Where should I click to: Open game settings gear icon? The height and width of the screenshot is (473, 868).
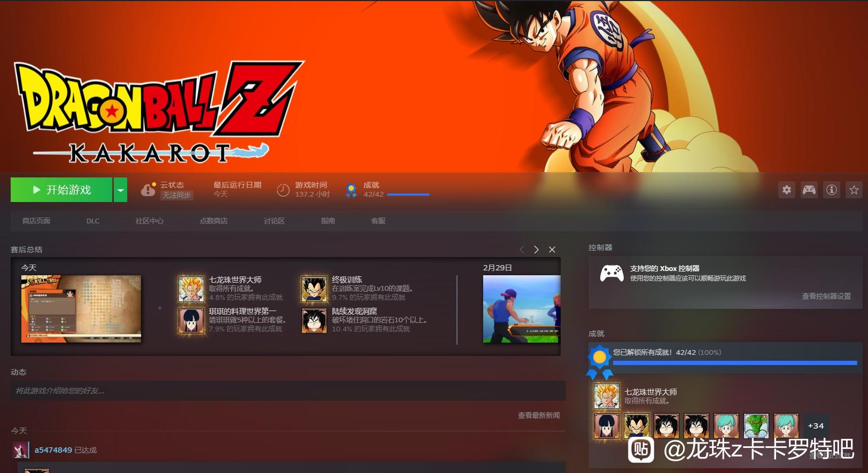click(x=787, y=190)
